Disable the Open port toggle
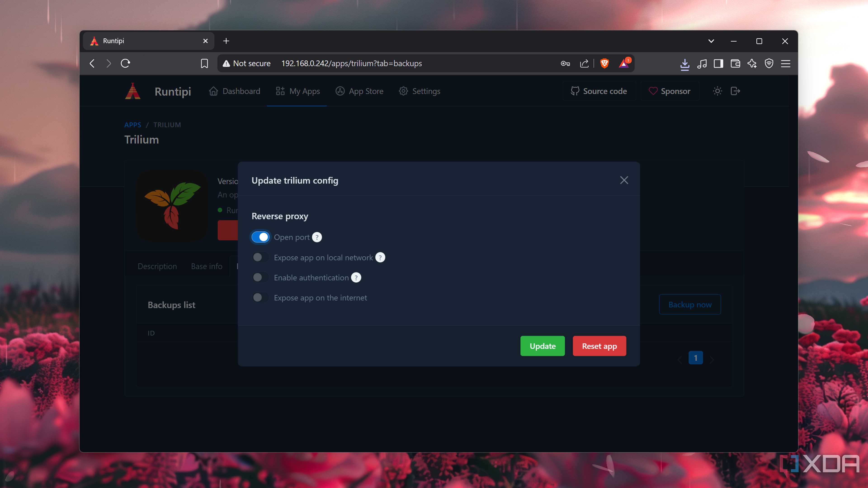 pos(260,237)
